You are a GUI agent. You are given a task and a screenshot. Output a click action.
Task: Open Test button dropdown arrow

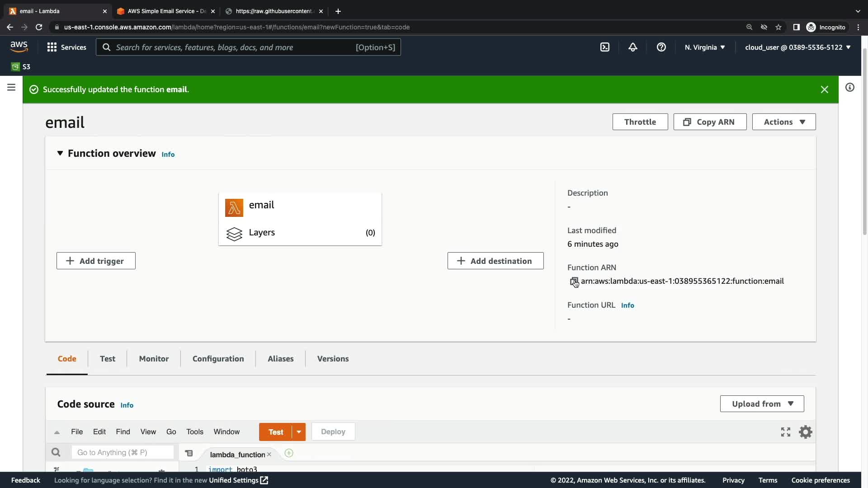pyautogui.click(x=299, y=432)
